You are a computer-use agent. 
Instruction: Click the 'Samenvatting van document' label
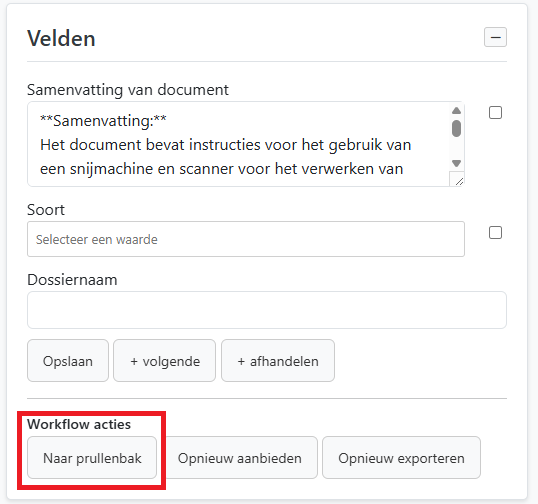128,90
